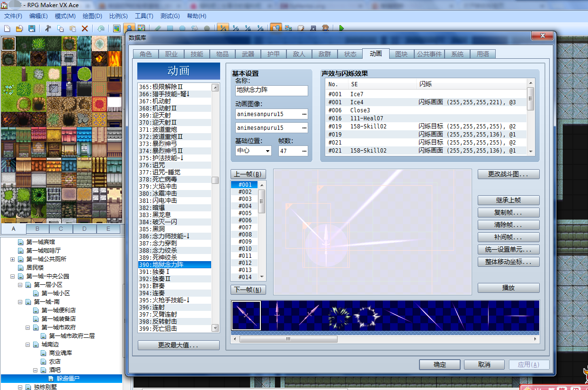Select the Pencil drawing tool icon
Viewport: 588px width, 390px height.
coord(158,28)
